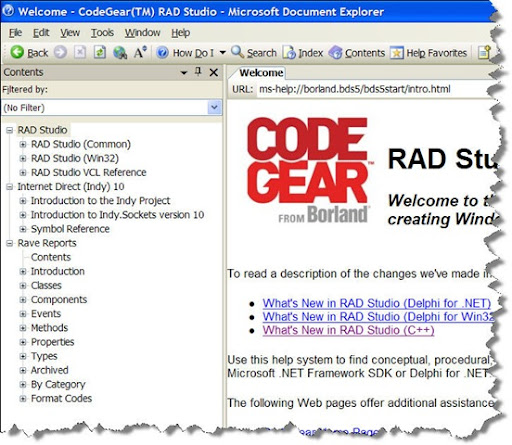Click the Back text label in toolbar
The height and width of the screenshot is (445, 512).
pos(37,53)
